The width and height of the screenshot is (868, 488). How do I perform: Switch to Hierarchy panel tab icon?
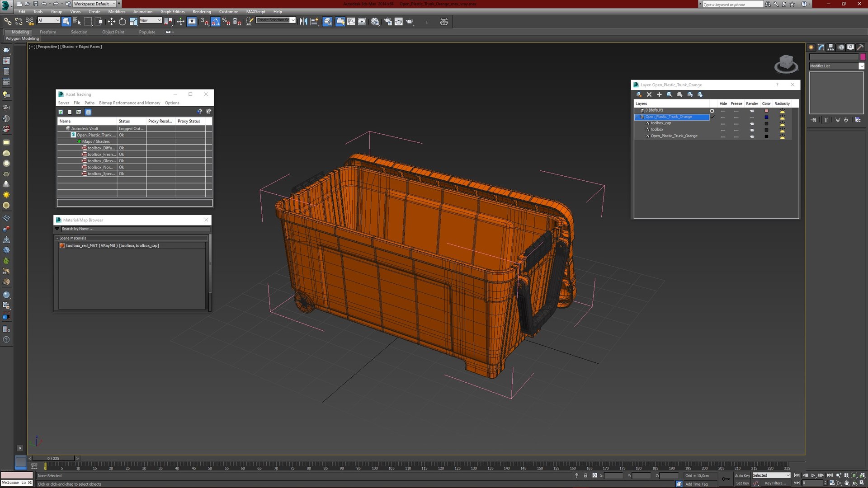click(831, 47)
